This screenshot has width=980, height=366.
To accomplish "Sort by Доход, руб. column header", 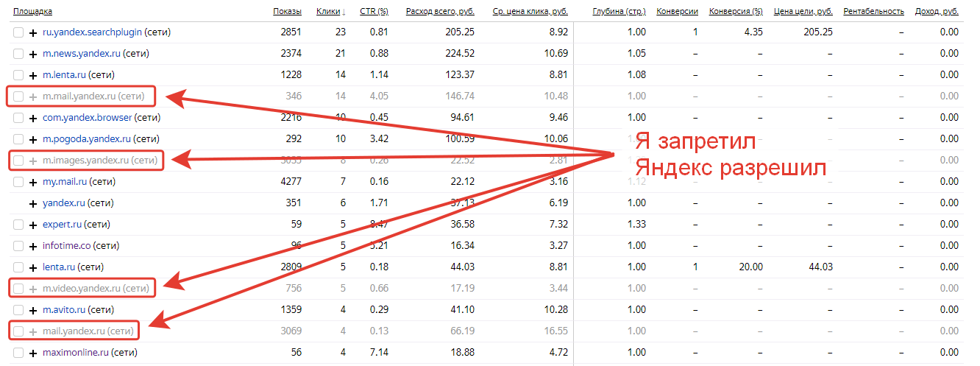I will coord(937,11).
